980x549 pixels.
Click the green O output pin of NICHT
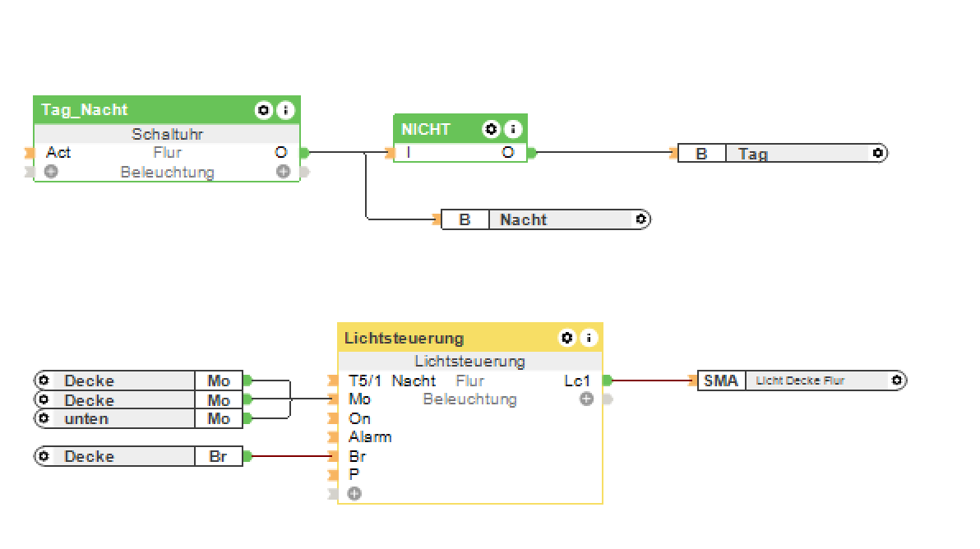tap(532, 152)
